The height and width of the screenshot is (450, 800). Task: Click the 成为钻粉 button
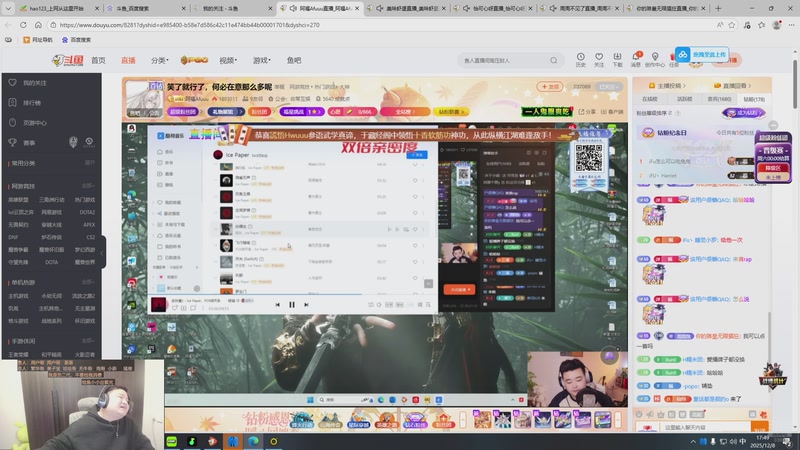pyautogui.click(x=744, y=113)
